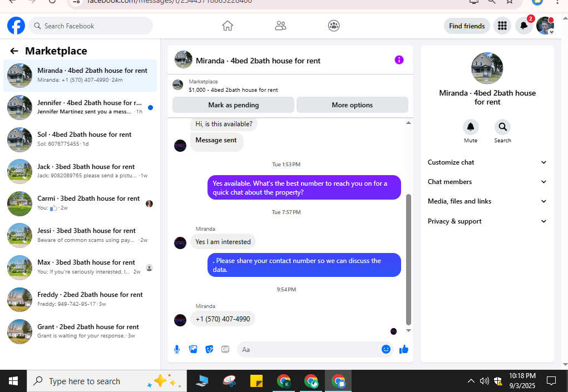Click the browser bookmark star icon

point(510,2)
